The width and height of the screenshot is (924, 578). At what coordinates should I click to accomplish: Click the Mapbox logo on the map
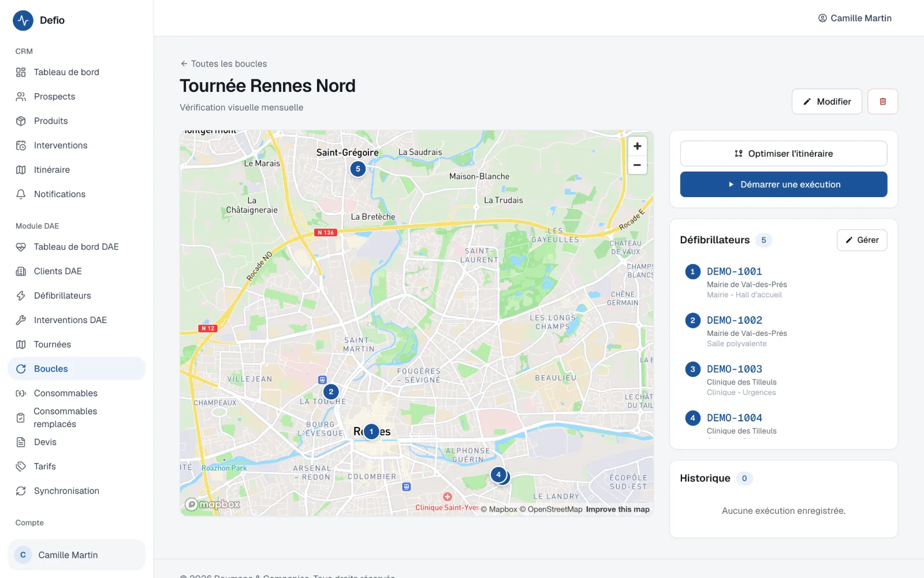pyautogui.click(x=212, y=505)
